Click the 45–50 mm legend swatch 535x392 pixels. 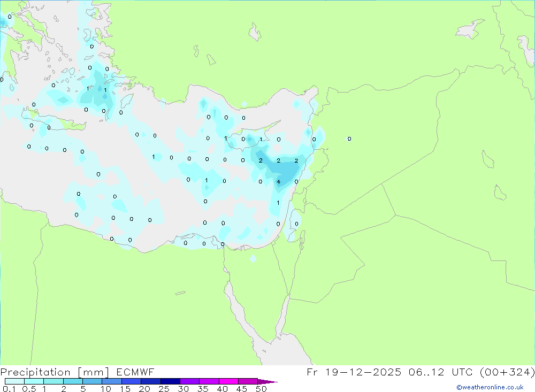(248, 381)
